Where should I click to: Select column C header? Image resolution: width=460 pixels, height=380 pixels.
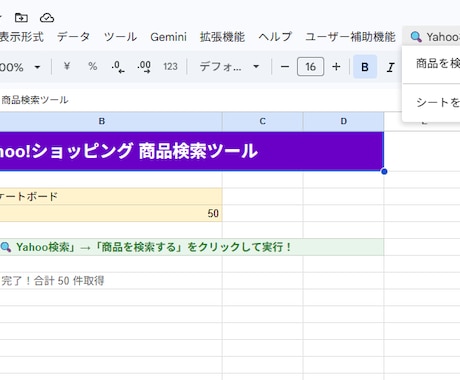pos(263,121)
